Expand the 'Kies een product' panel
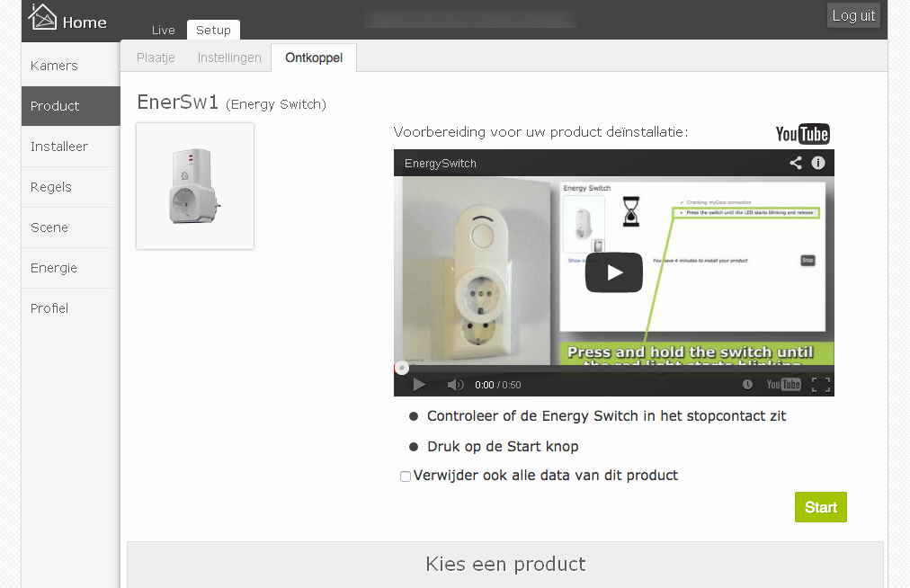910x588 pixels. click(x=505, y=565)
